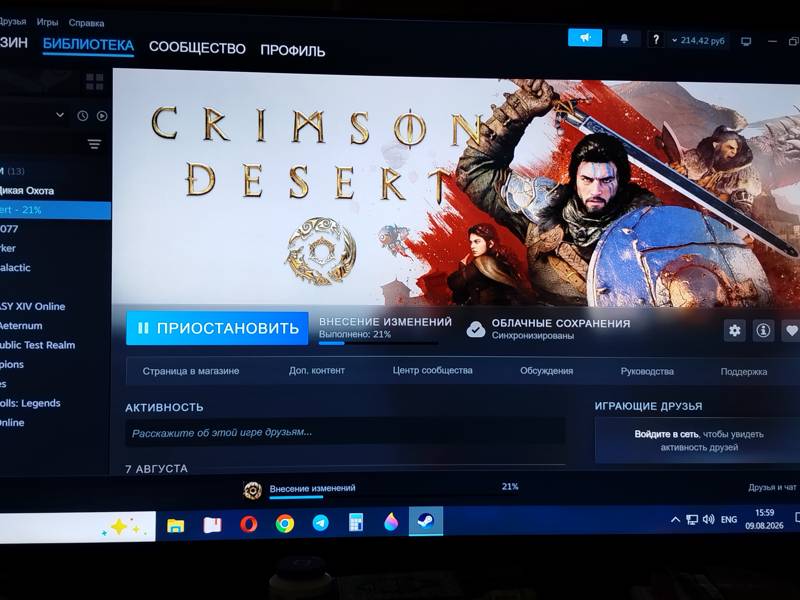This screenshot has height=600, width=800.
Task: Open the library filter options icon
Action: click(94, 144)
